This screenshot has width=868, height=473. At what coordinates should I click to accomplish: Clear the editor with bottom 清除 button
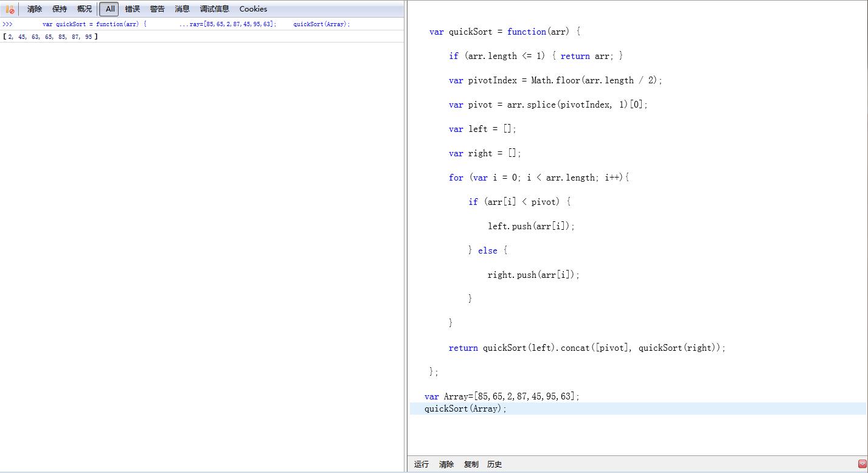tap(446, 464)
